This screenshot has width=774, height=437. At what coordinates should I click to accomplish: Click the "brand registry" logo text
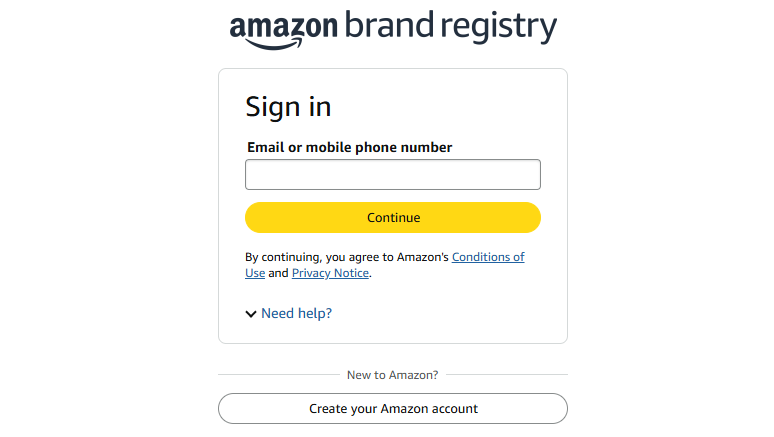[450, 26]
